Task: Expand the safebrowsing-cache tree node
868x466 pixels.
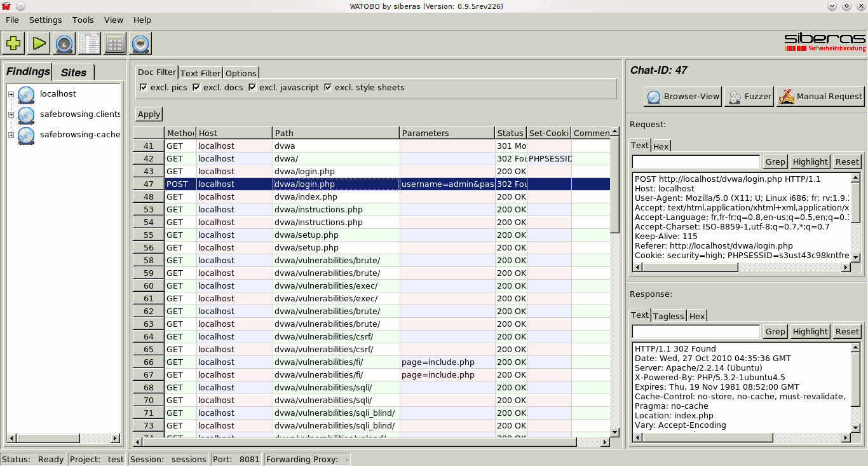Action: click(x=11, y=135)
